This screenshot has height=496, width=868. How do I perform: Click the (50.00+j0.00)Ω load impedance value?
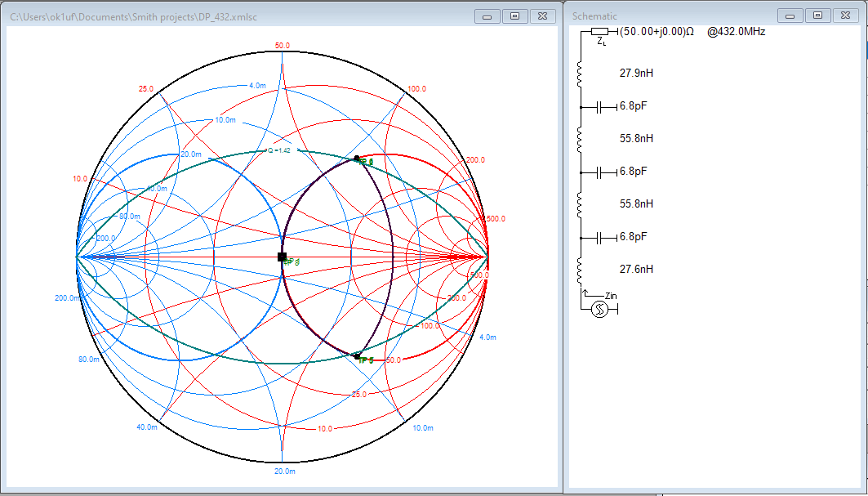657,32
